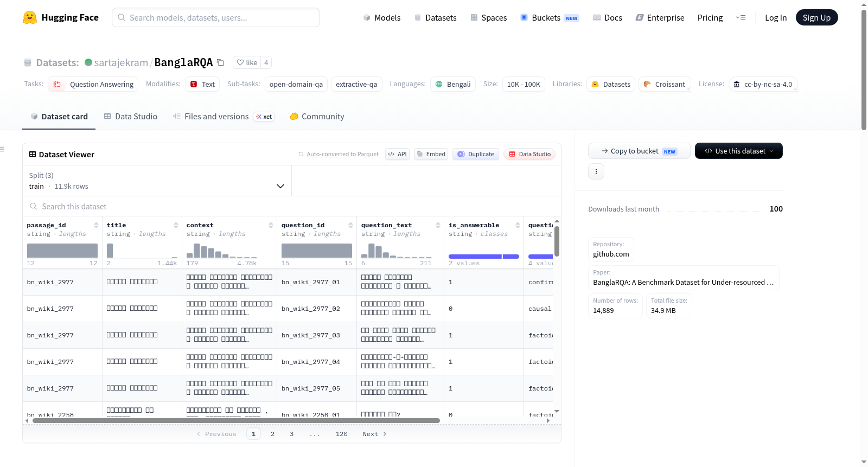Viewport: 868px width, 467px height.
Task: Click the Duplicate button
Action: coord(476,154)
